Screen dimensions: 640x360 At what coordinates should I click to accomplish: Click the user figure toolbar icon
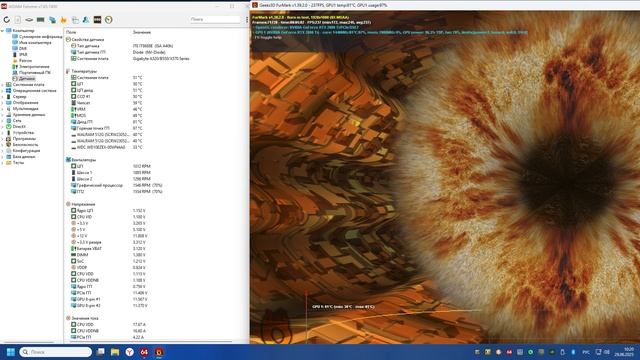pyautogui.click(x=86, y=20)
